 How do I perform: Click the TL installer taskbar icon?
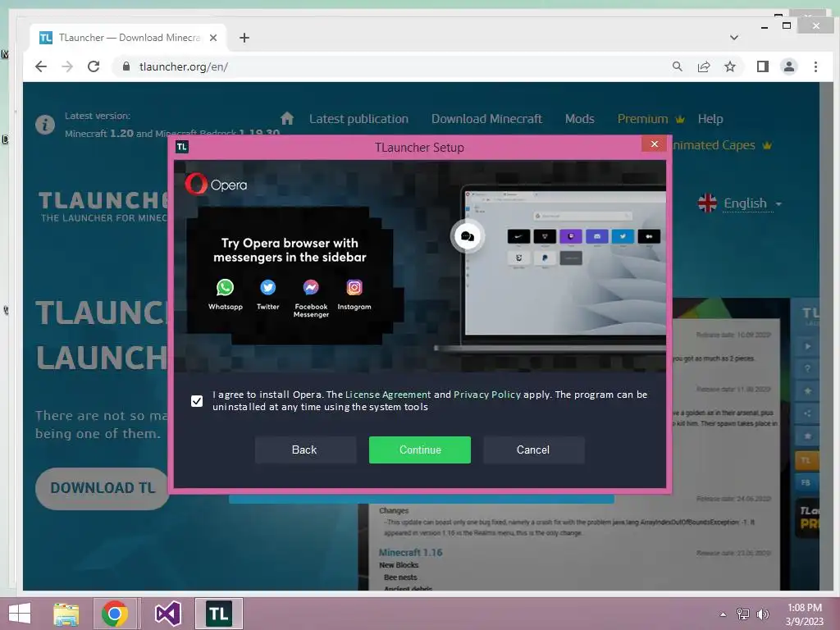click(x=218, y=614)
